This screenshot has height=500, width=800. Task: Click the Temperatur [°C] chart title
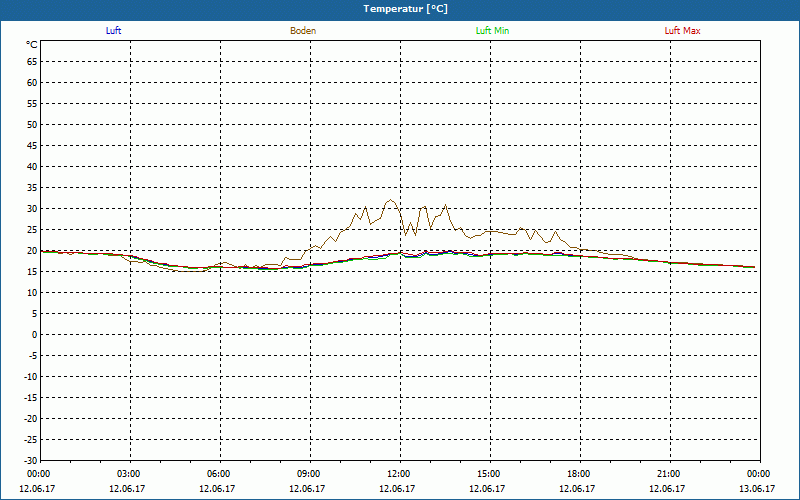coord(405,9)
